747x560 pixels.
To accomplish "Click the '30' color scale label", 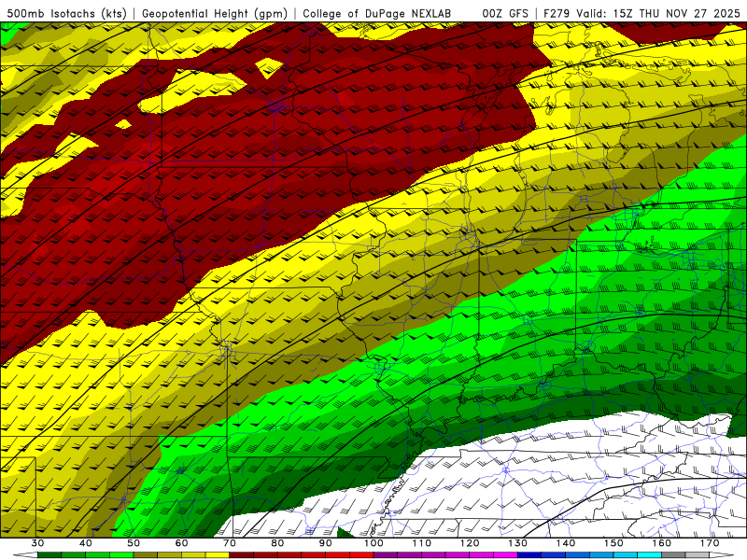I will pos(37,543).
